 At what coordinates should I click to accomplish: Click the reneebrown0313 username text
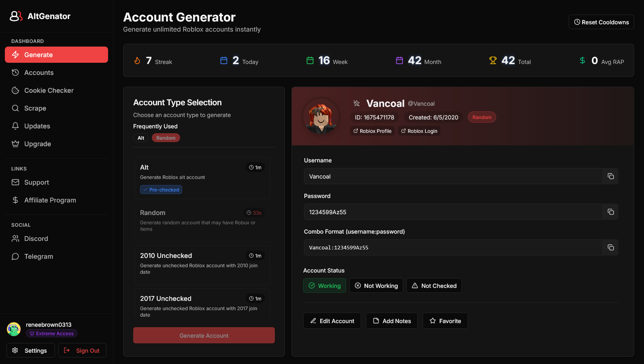pyautogui.click(x=49, y=325)
